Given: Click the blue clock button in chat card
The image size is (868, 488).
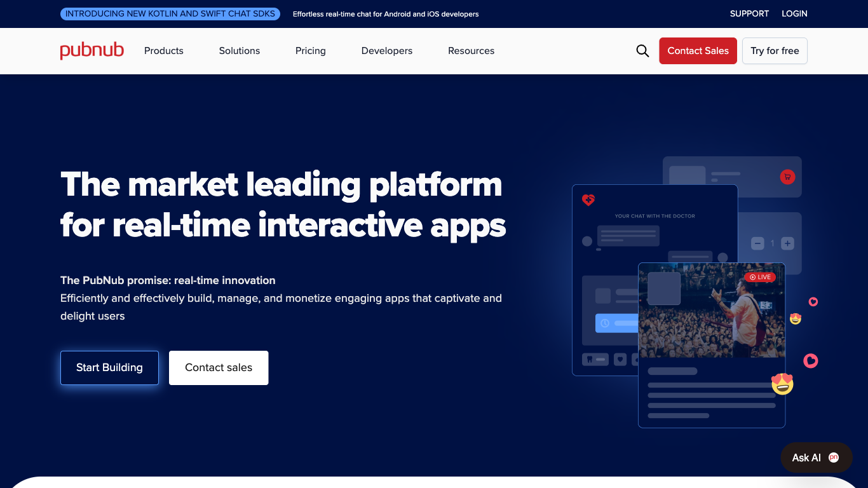Looking at the screenshot, I should point(617,323).
